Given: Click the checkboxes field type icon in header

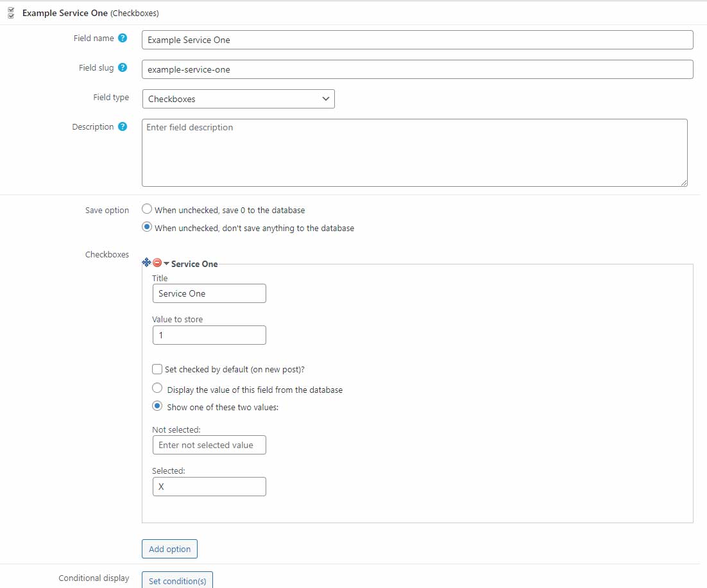Looking at the screenshot, I should tap(12, 13).
